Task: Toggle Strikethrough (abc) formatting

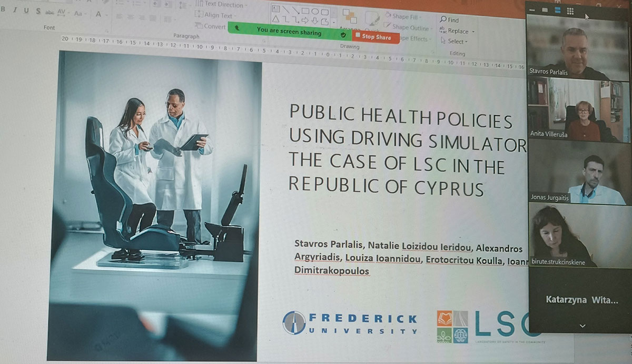Action: pos(50,12)
